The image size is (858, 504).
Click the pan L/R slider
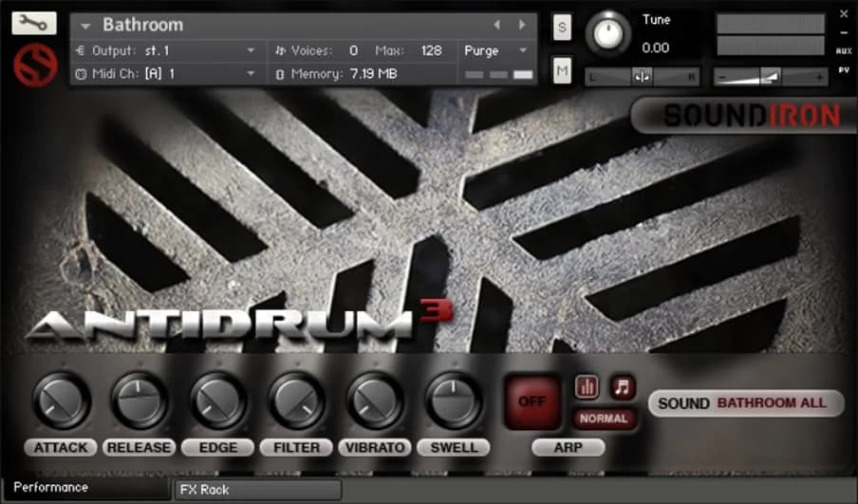(643, 77)
